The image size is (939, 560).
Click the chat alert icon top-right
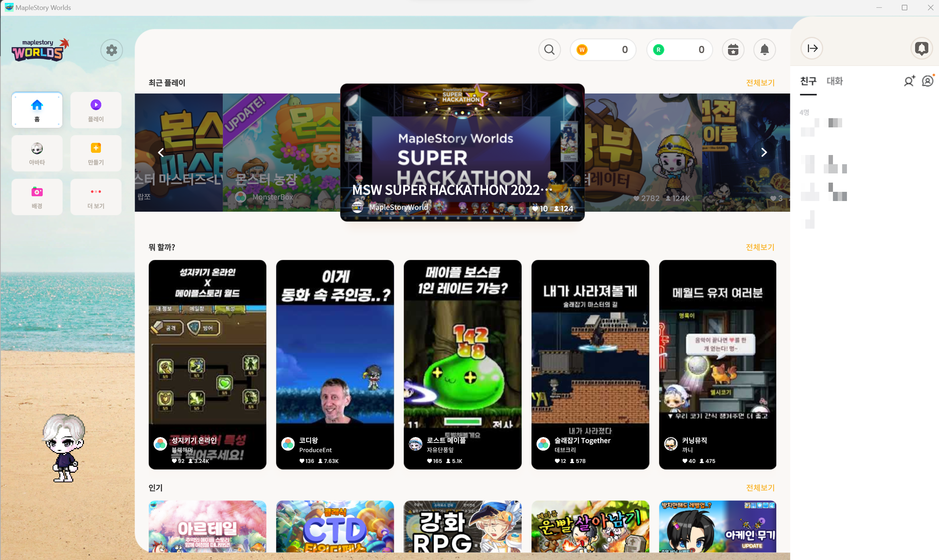coord(921,48)
